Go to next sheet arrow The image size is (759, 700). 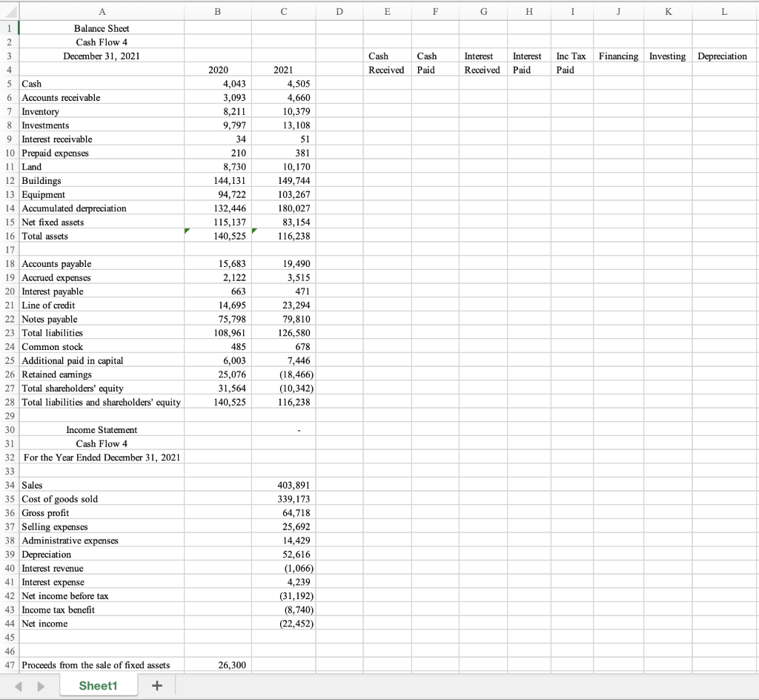click(41, 686)
